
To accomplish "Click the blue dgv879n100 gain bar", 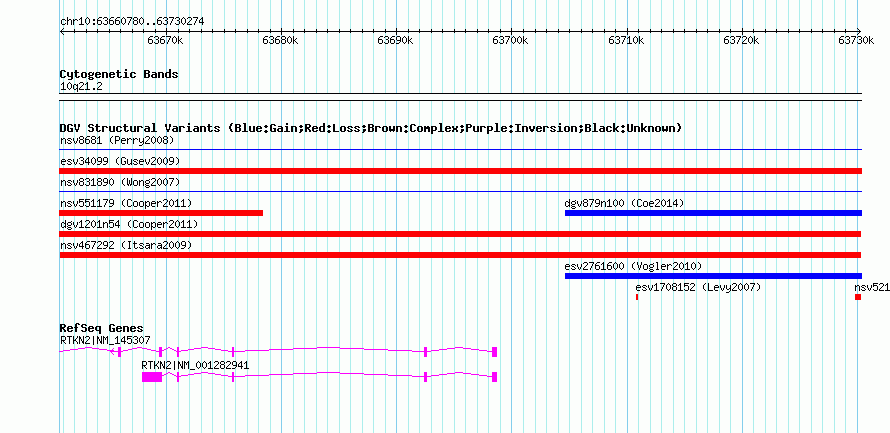I will tap(713, 213).
